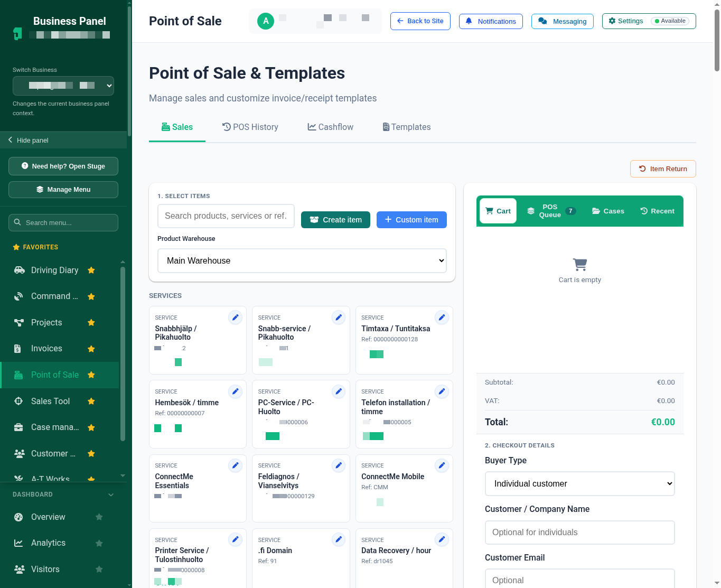Open Driving Diary from sidebar favorites
Image resolution: width=721 pixels, height=588 pixels.
[54, 270]
